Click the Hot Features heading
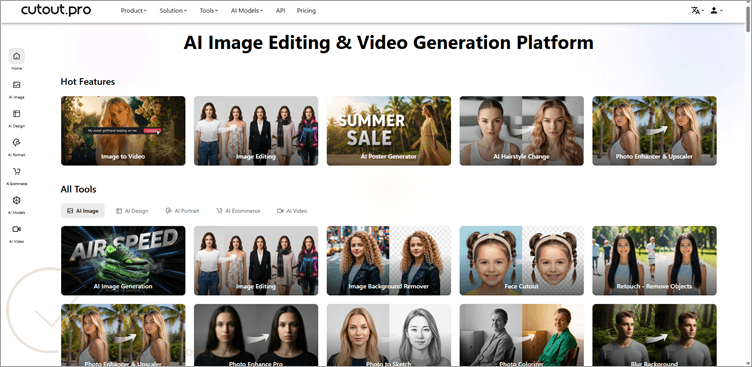 point(88,82)
